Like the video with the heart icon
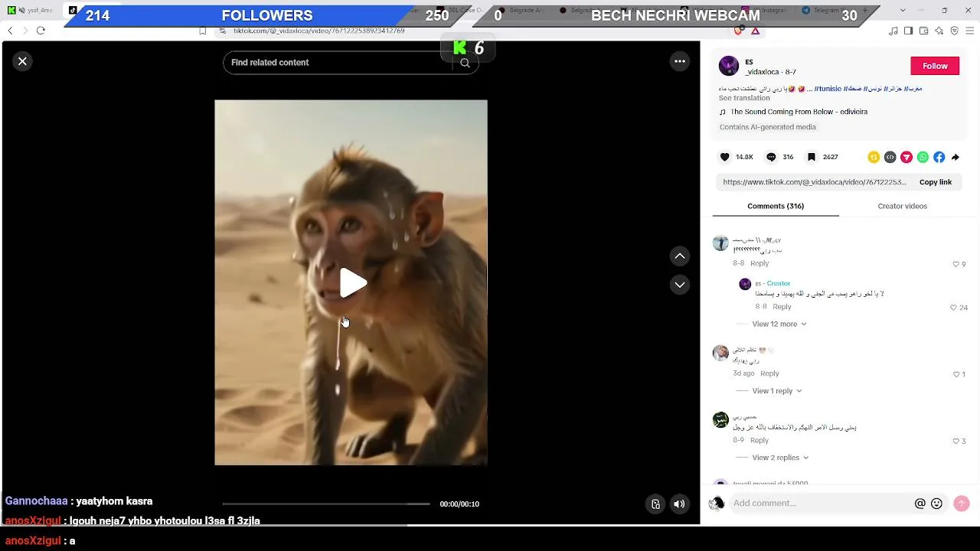The width and height of the screenshot is (980, 551). [x=725, y=157]
